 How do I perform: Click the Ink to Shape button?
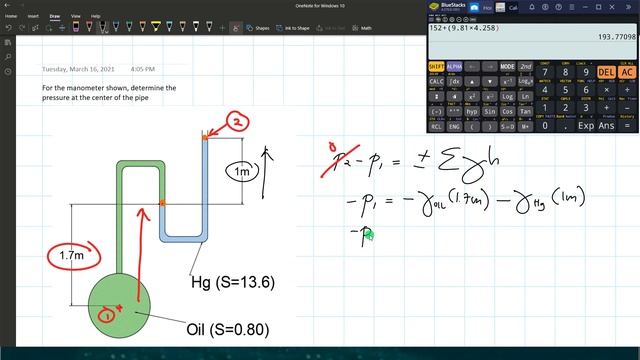293,28
